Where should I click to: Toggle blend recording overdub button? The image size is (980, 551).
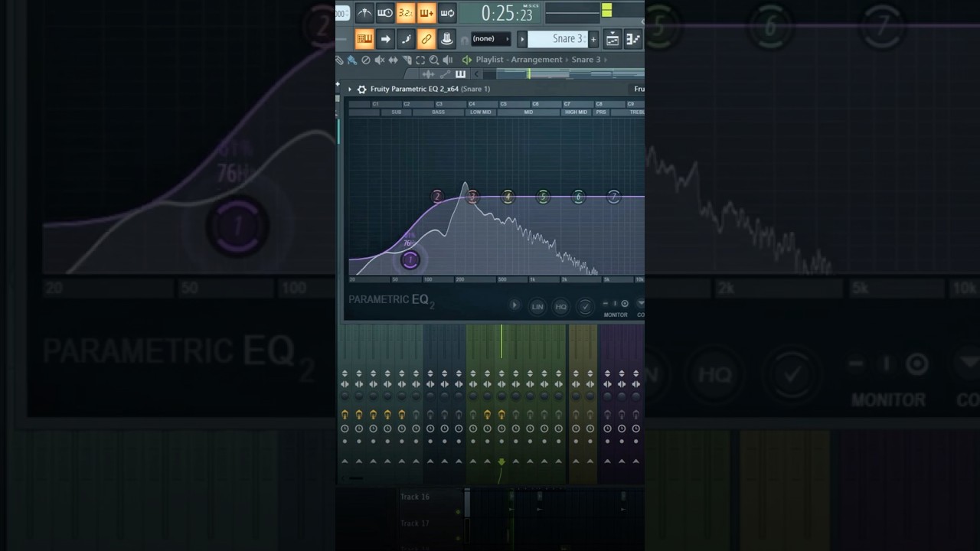click(x=426, y=12)
